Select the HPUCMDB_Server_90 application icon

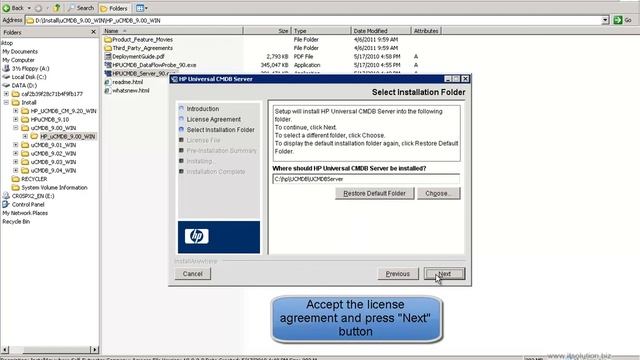coord(108,73)
